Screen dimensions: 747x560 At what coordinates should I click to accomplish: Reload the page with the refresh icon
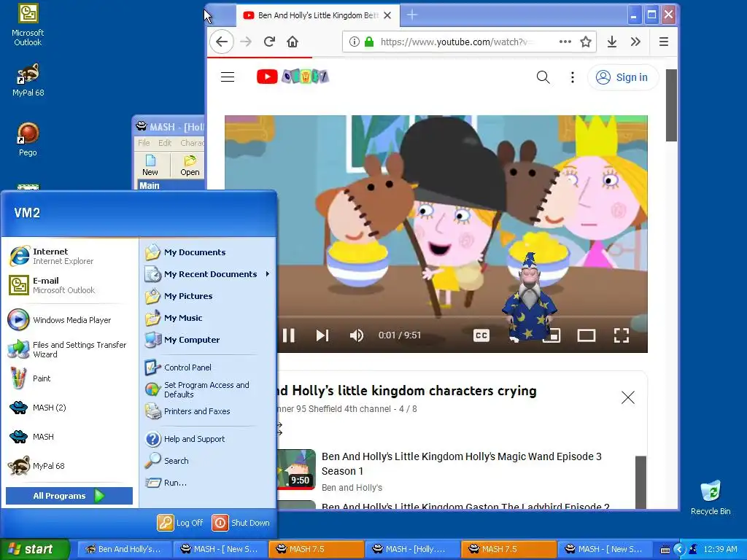(x=269, y=42)
